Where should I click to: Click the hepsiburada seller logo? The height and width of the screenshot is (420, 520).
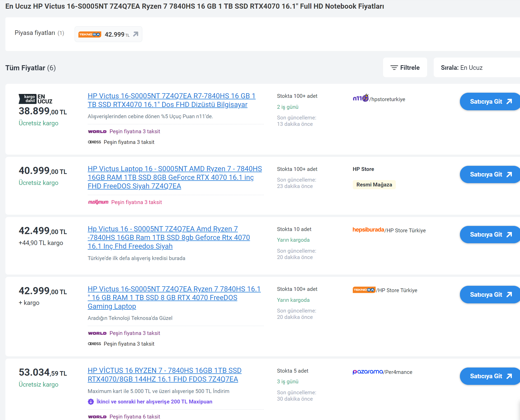click(368, 230)
